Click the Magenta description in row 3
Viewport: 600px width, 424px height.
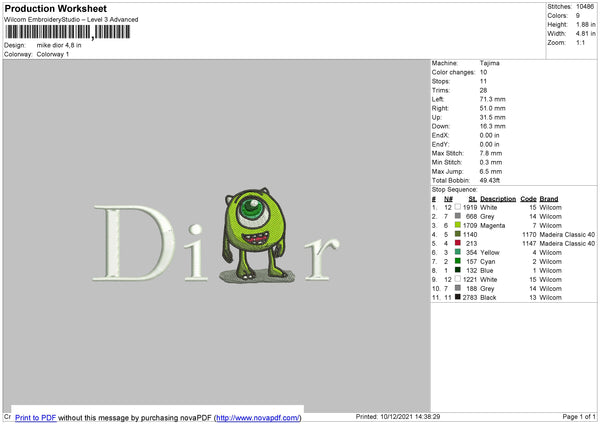[x=492, y=225]
